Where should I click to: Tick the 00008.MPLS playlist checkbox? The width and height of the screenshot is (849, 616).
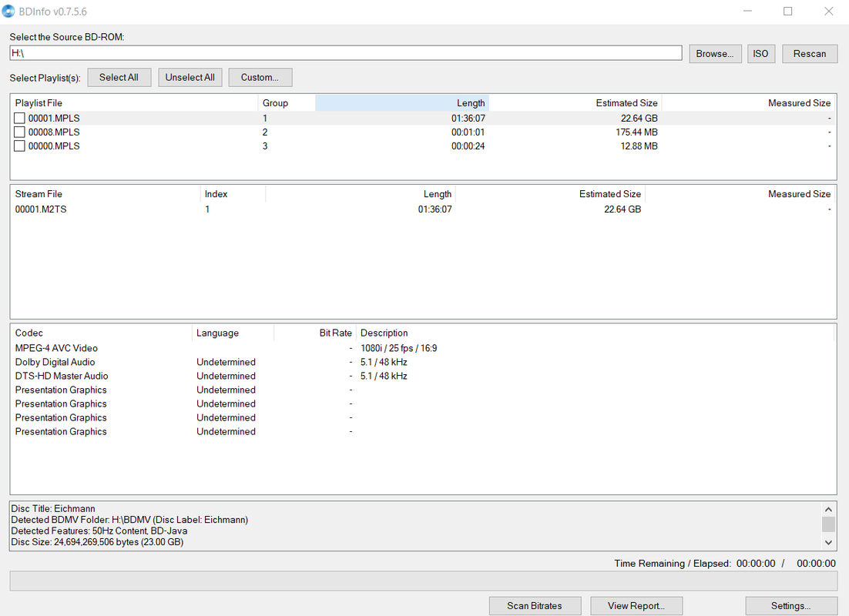click(19, 132)
